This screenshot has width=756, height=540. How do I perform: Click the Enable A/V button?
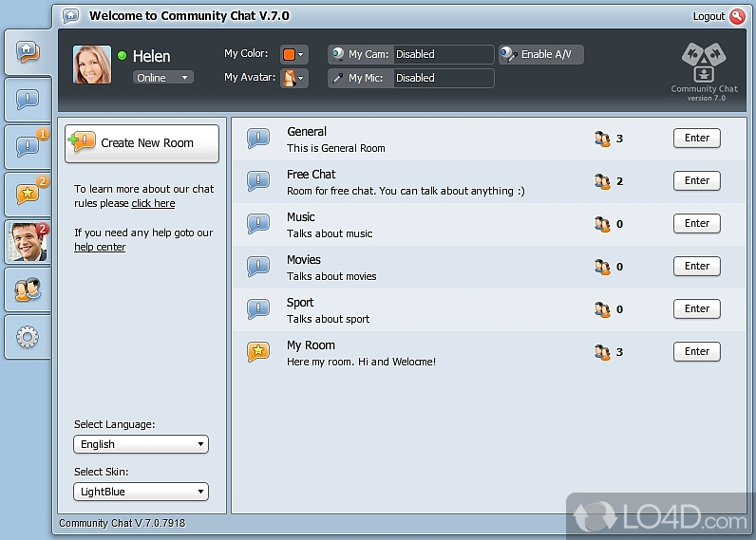[541, 54]
